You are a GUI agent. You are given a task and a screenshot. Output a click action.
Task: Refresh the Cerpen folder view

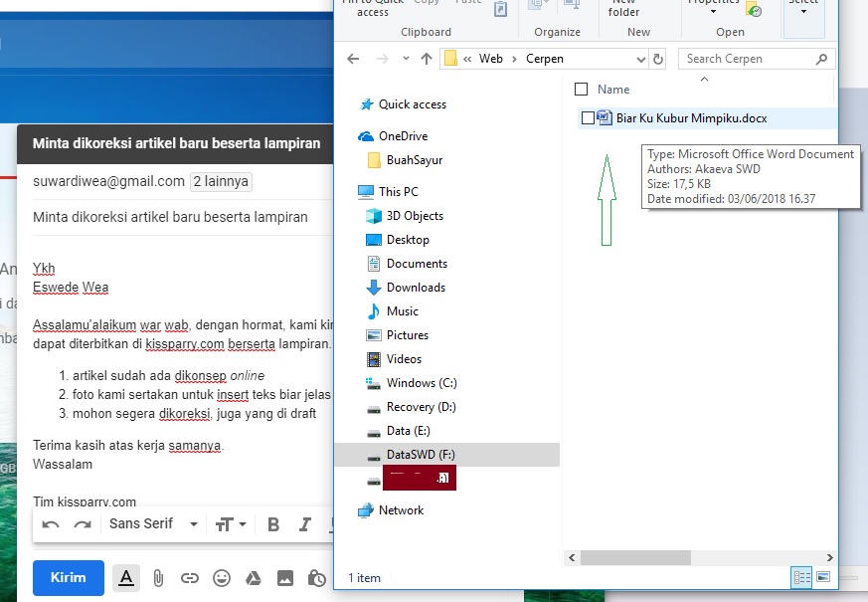[658, 59]
